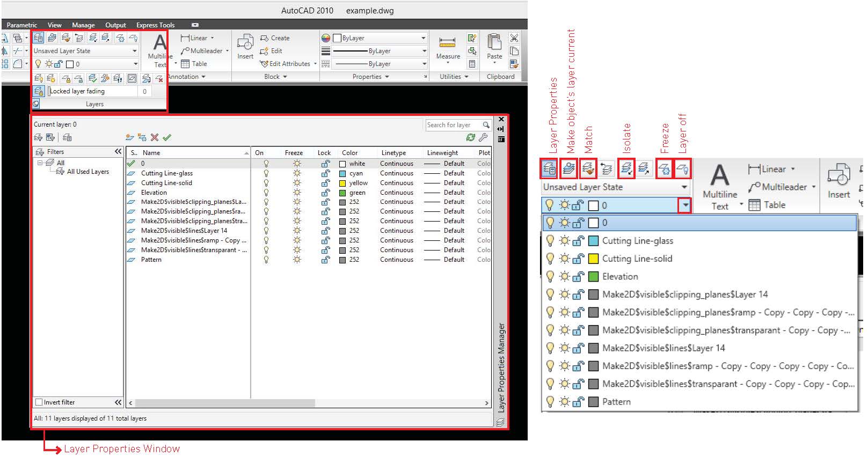Switch to the View ribbon tab
The width and height of the screenshot is (868, 456).
[55, 25]
